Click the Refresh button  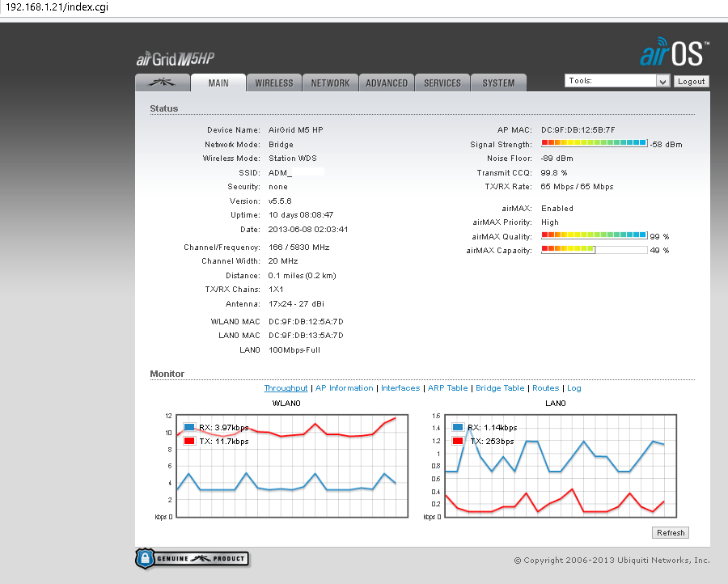point(671,532)
